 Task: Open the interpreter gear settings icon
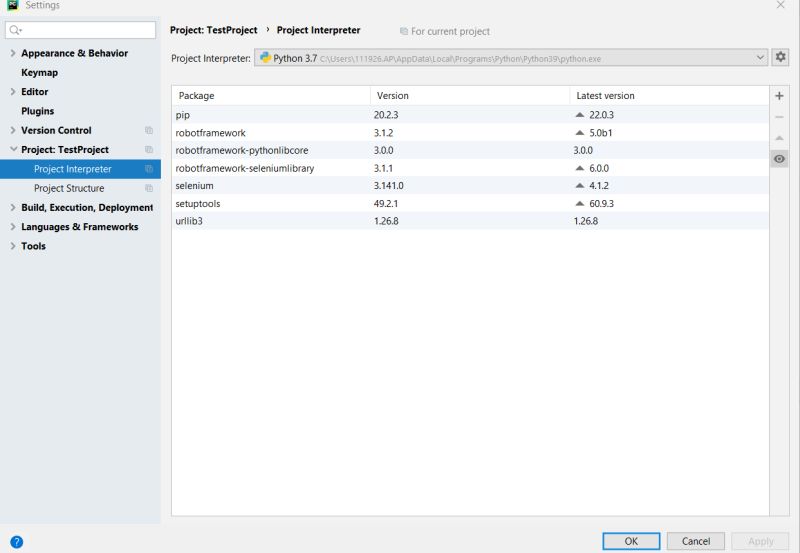pos(781,57)
